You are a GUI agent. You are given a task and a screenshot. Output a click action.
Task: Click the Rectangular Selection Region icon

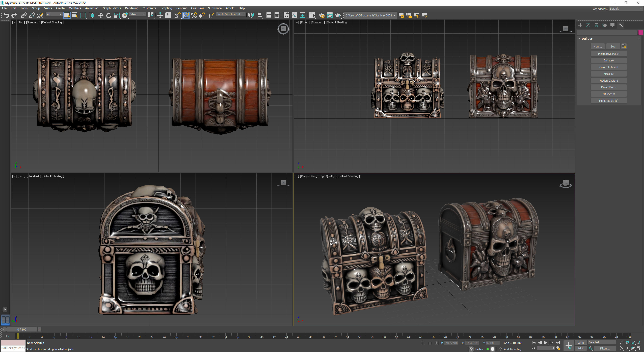tap(83, 15)
